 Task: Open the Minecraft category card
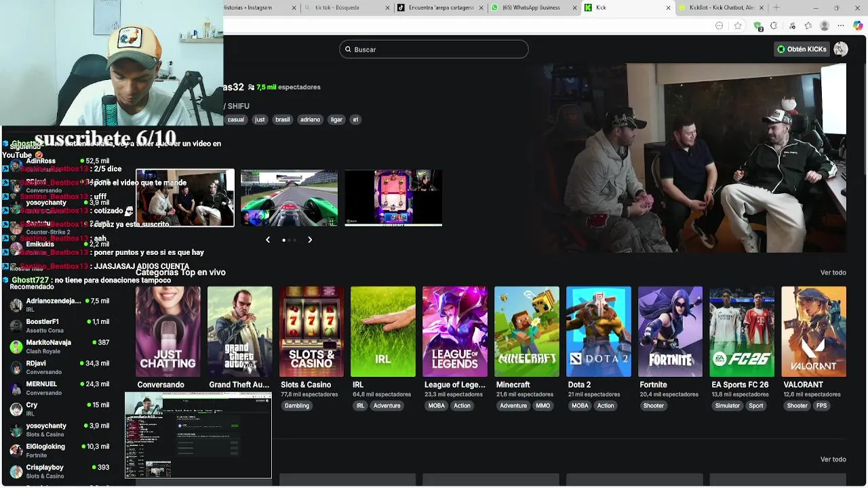click(x=527, y=331)
